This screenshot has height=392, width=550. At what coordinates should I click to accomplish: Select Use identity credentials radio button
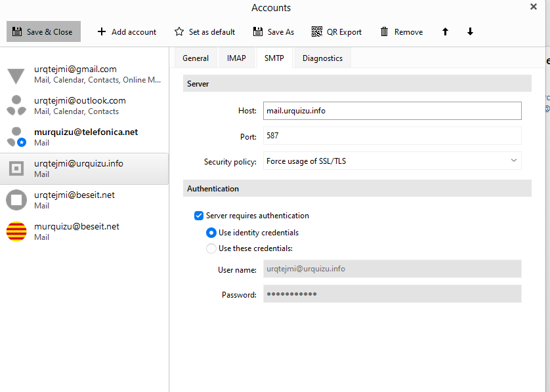coord(211,233)
